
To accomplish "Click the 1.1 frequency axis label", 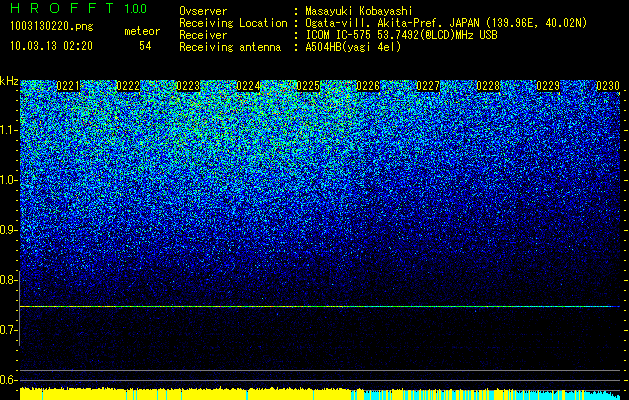I will point(9,130).
